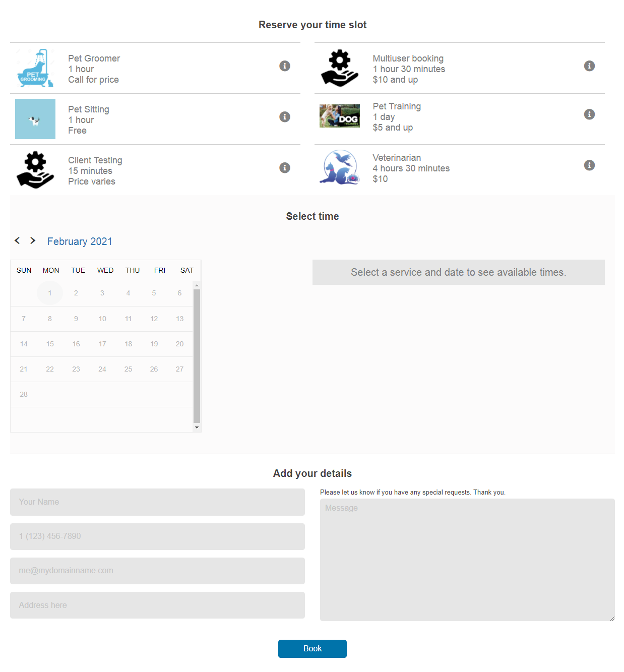Click into the Message text area
Viewport: 624px width, 672px height.
click(467, 560)
